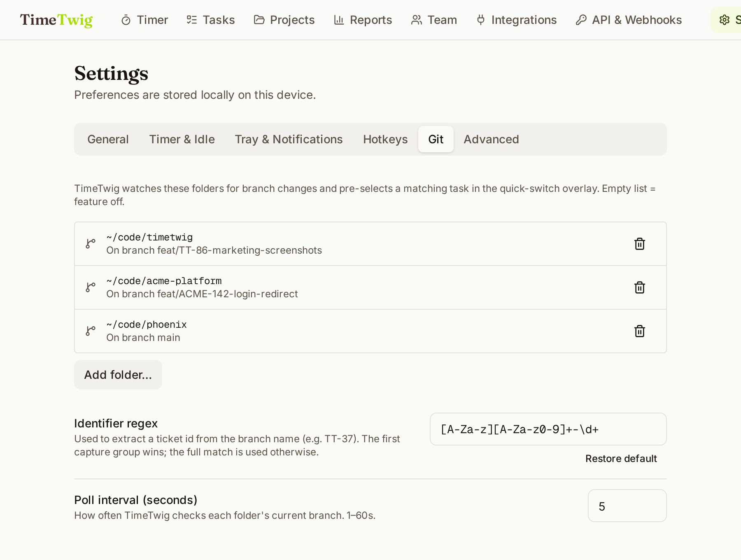Open Reports section
Image resolution: width=741 pixels, height=560 pixels.
(x=363, y=20)
